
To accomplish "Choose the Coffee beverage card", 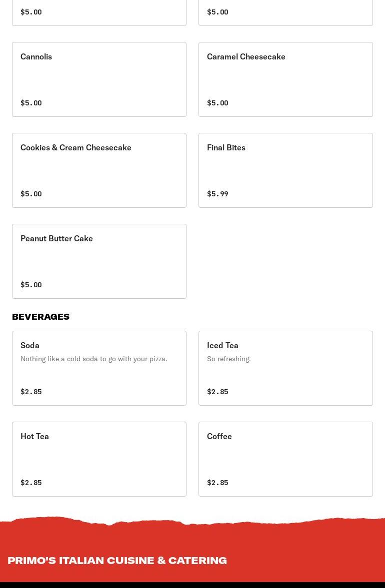I will [x=285, y=459].
